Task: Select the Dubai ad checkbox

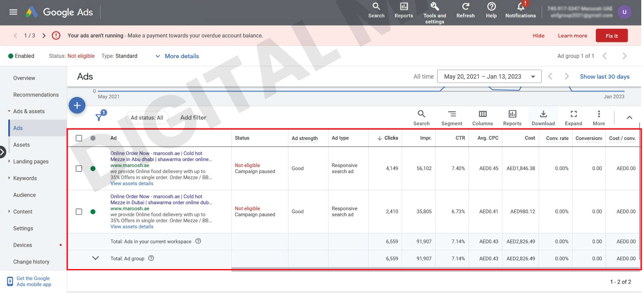Action: [x=79, y=212]
